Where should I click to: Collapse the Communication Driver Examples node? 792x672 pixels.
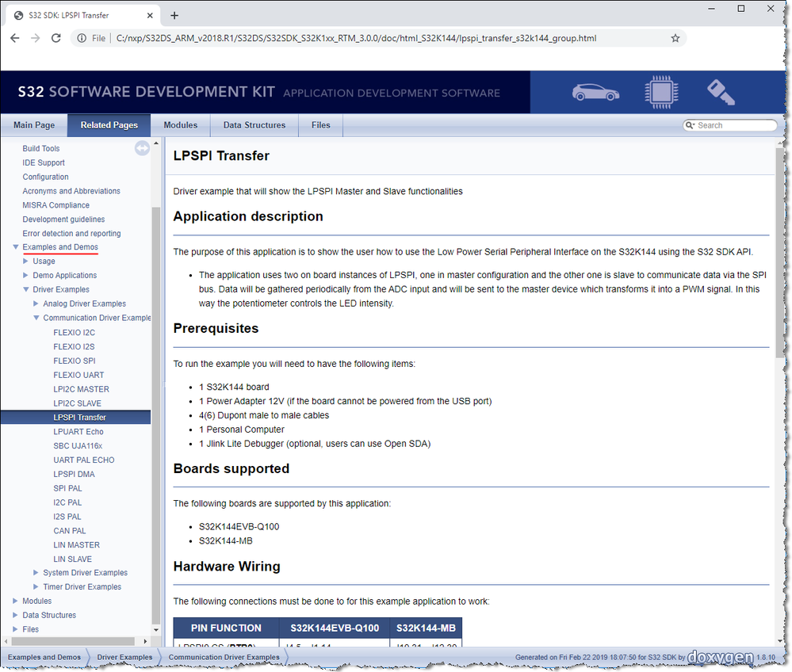click(x=36, y=318)
